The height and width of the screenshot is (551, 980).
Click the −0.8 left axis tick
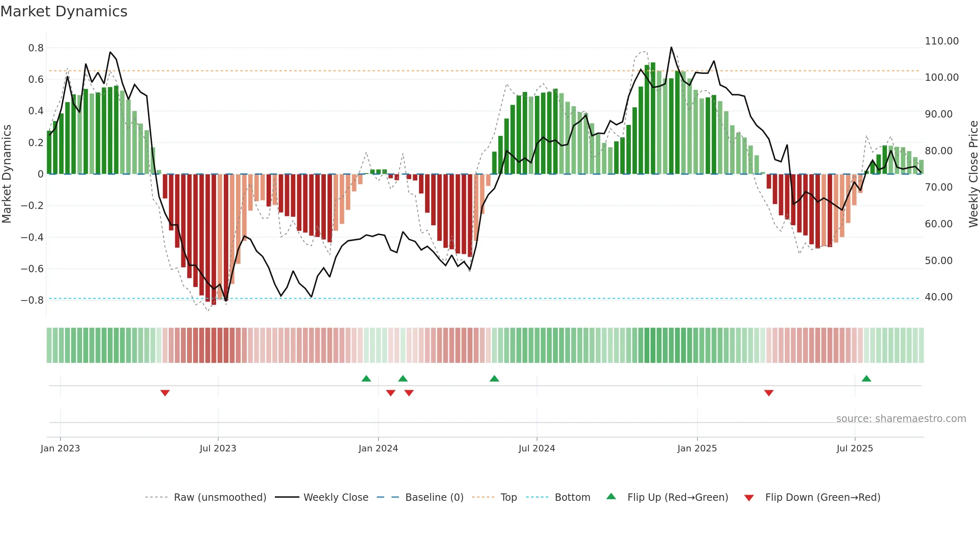(32, 300)
